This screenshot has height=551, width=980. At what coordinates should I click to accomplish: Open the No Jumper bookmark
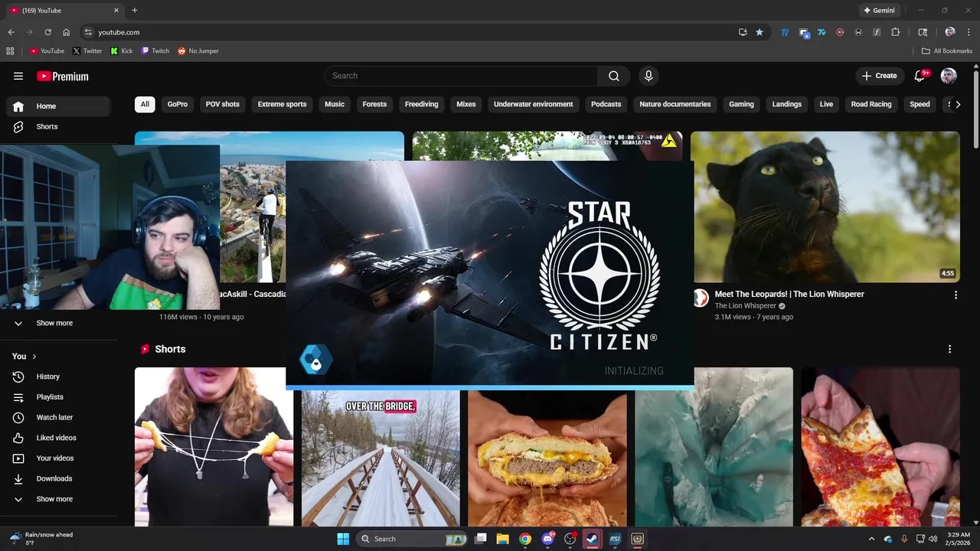coord(198,51)
